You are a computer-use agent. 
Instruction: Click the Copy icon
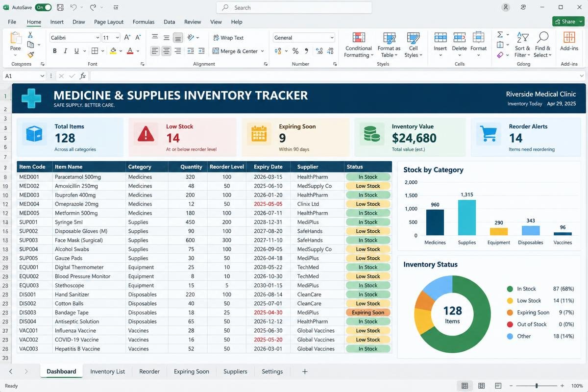30,45
